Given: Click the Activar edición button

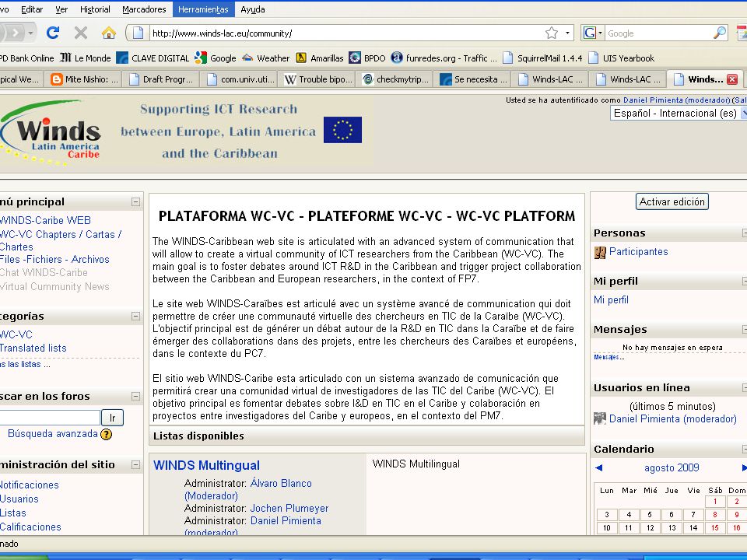Looking at the screenshot, I should 672,201.
